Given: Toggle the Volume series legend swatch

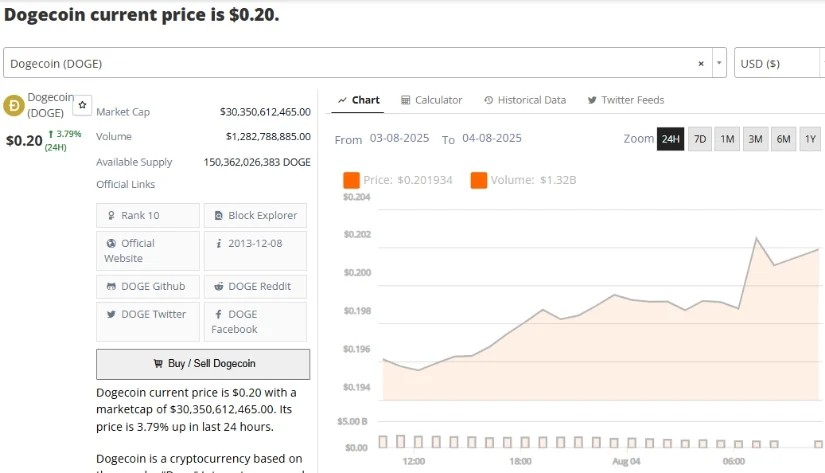Looking at the screenshot, I should tap(478, 180).
